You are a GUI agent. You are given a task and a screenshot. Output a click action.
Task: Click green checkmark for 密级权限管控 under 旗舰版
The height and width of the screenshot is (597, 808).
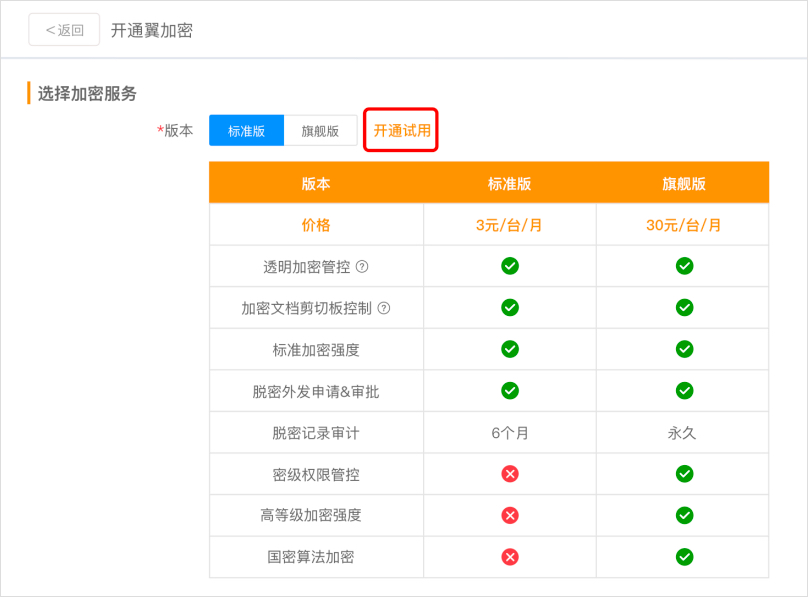(685, 474)
